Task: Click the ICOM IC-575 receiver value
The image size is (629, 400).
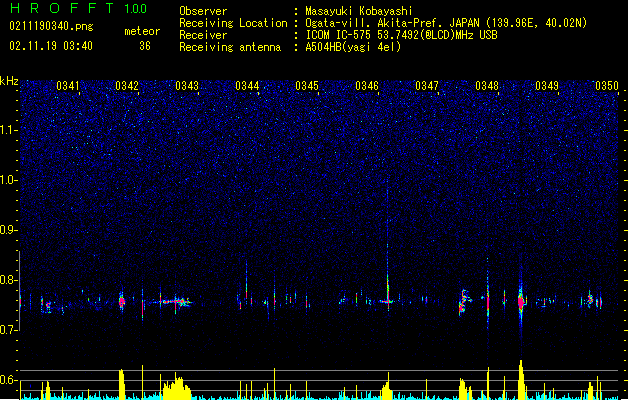Action: tap(401, 35)
